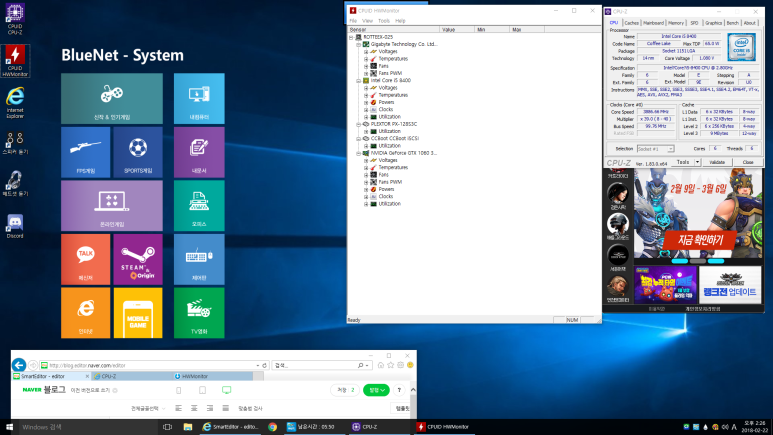
Task: Open the publish dropdown in Naver editor
Action: (376, 390)
